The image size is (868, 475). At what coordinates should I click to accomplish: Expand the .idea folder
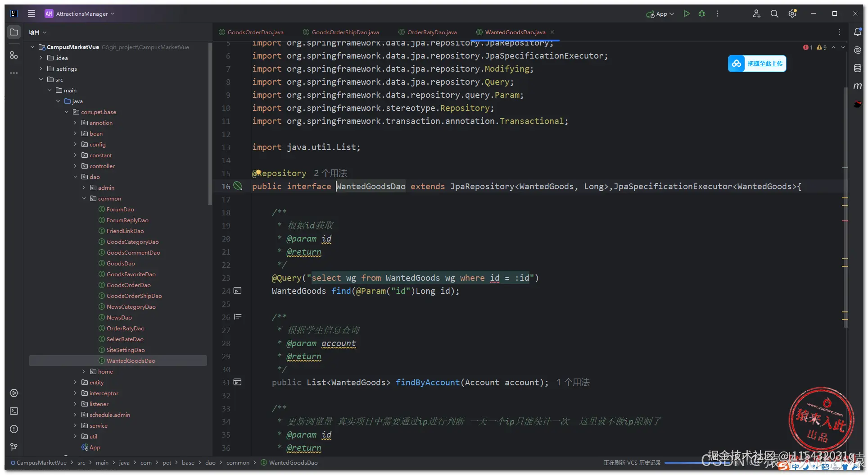pyautogui.click(x=41, y=58)
